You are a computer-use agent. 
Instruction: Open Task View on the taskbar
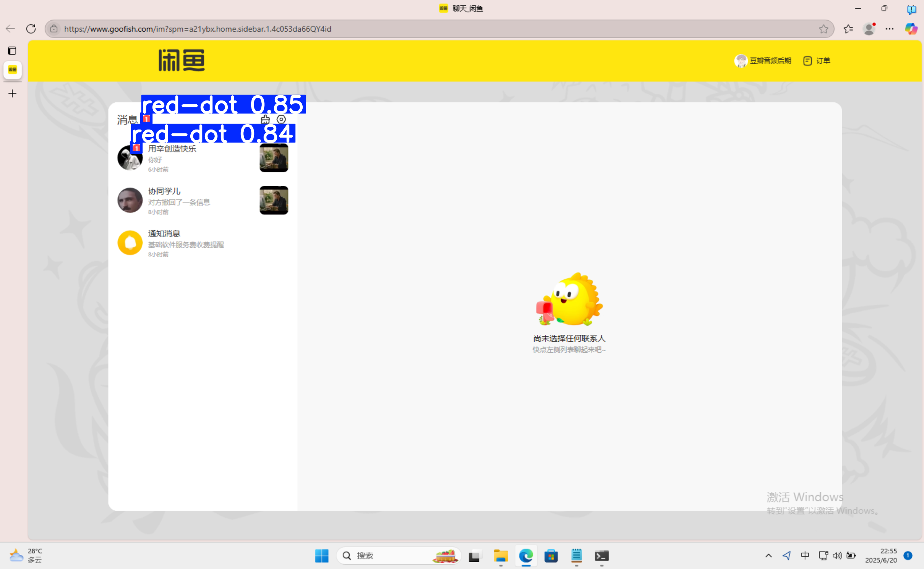475,556
